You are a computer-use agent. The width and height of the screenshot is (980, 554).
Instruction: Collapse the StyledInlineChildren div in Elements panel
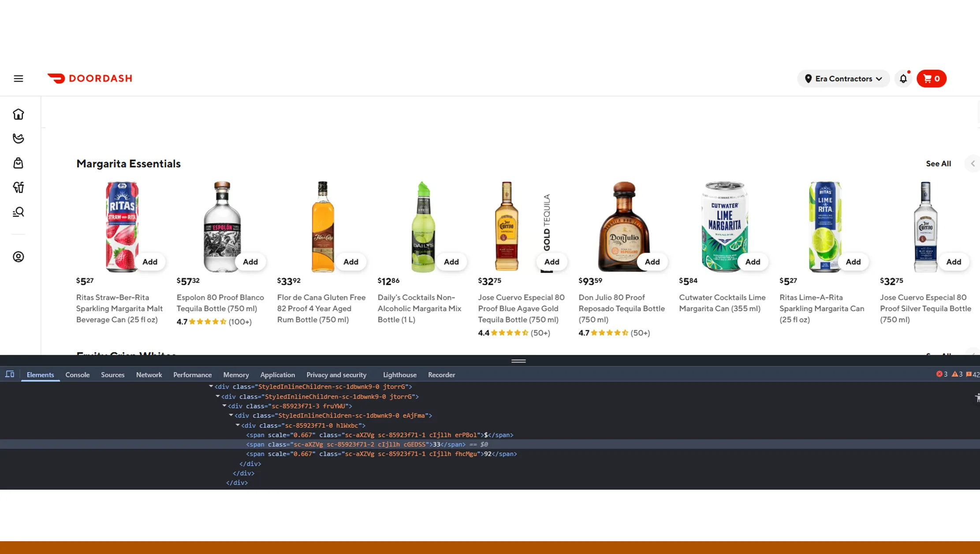[x=210, y=387]
